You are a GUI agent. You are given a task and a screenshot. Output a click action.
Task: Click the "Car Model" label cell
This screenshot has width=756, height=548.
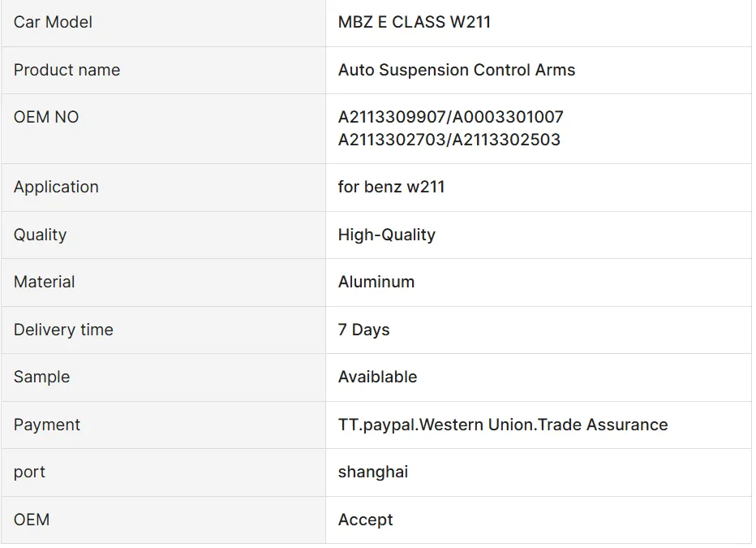[53, 23]
